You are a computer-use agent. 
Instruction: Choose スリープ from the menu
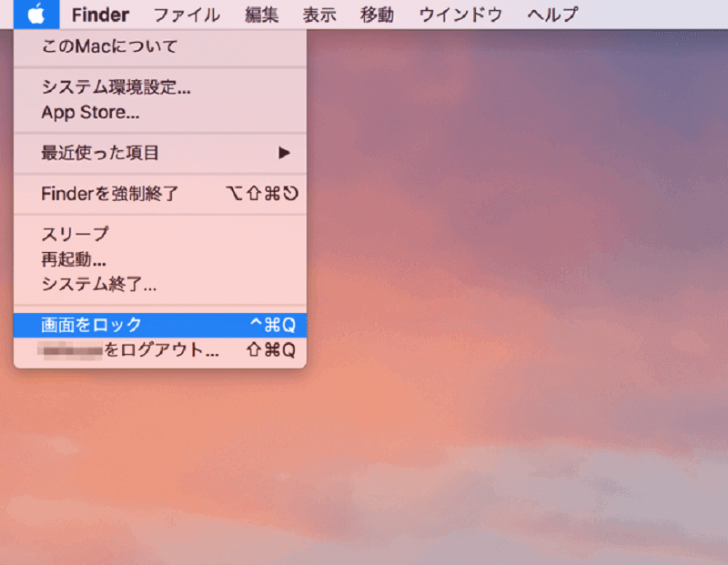(160, 234)
